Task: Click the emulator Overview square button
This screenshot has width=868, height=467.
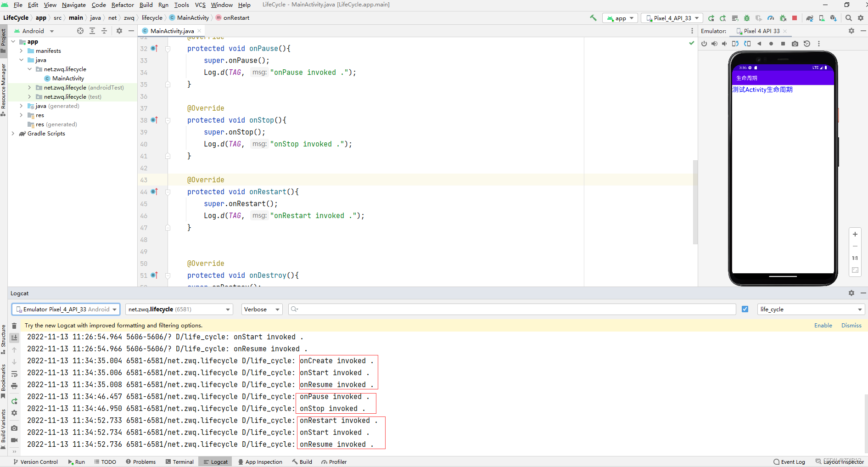Action: coord(783,44)
